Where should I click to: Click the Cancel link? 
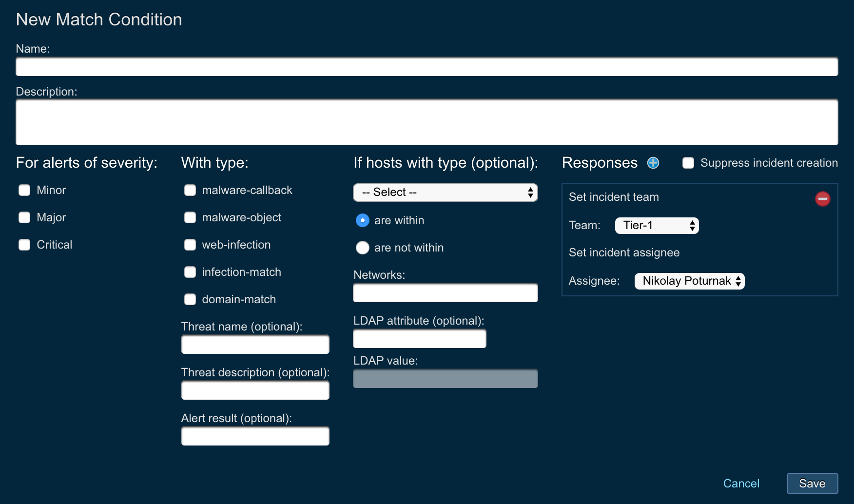point(741,484)
